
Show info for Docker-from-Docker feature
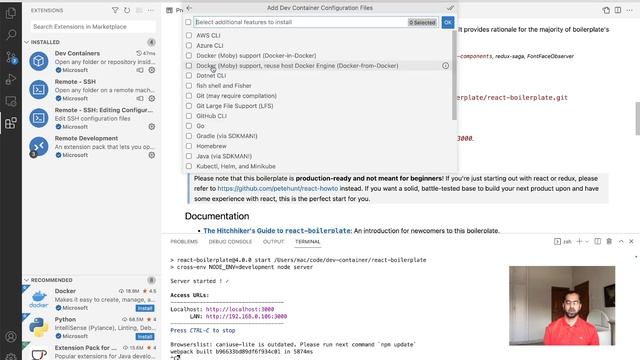pyautogui.click(x=445, y=65)
